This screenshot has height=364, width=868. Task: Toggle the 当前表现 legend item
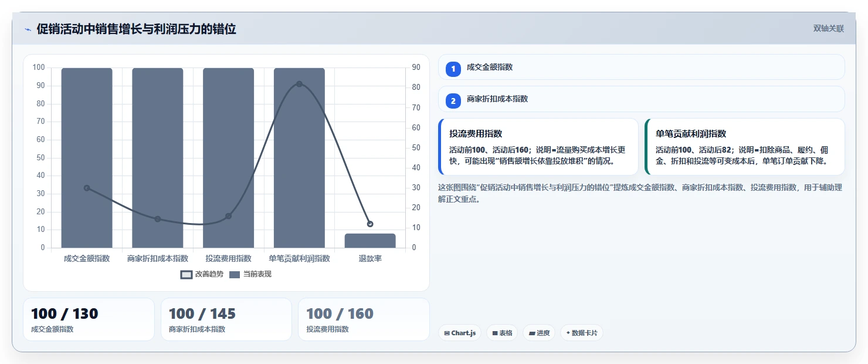250,274
